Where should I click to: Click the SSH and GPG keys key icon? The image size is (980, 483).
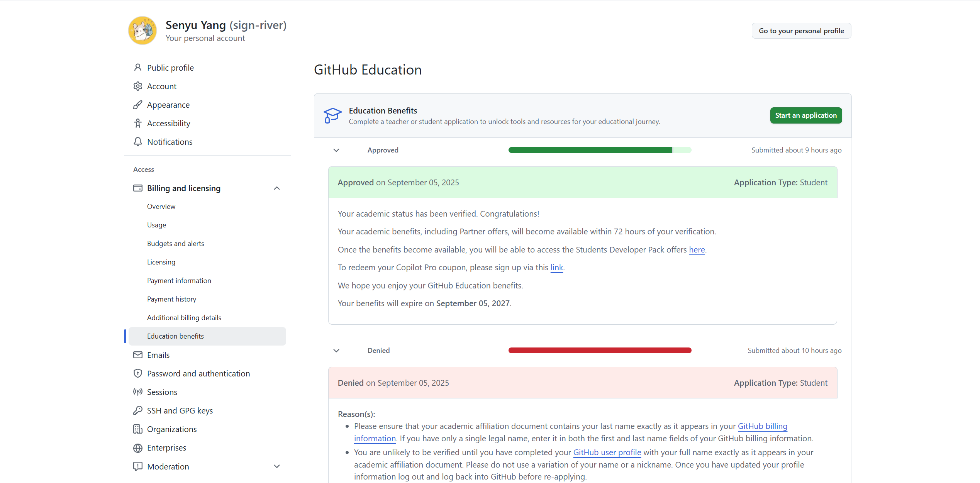(x=138, y=410)
